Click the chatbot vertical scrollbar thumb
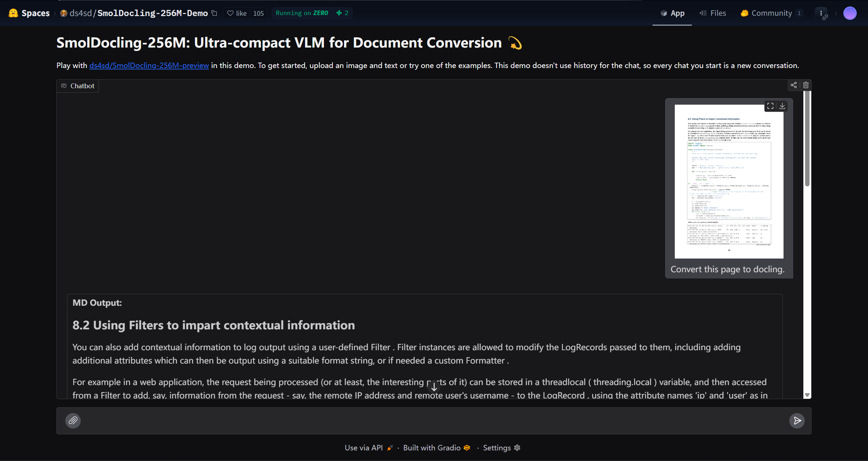Image resolution: width=868 pixels, height=461 pixels. 807,139
